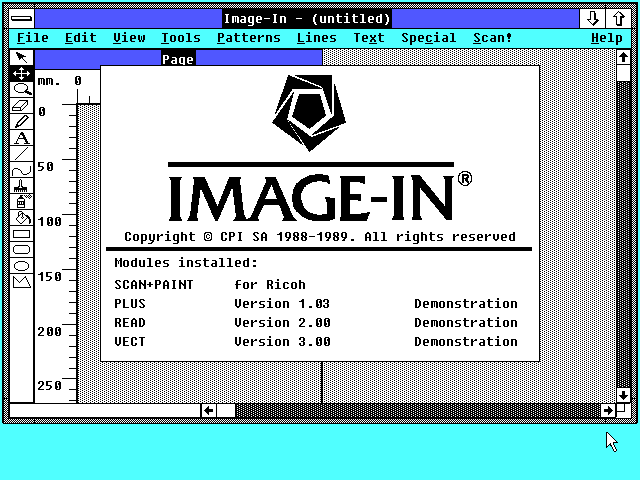Click the Scan! menu command
The height and width of the screenshot is (480, 640).
(492, 38)
